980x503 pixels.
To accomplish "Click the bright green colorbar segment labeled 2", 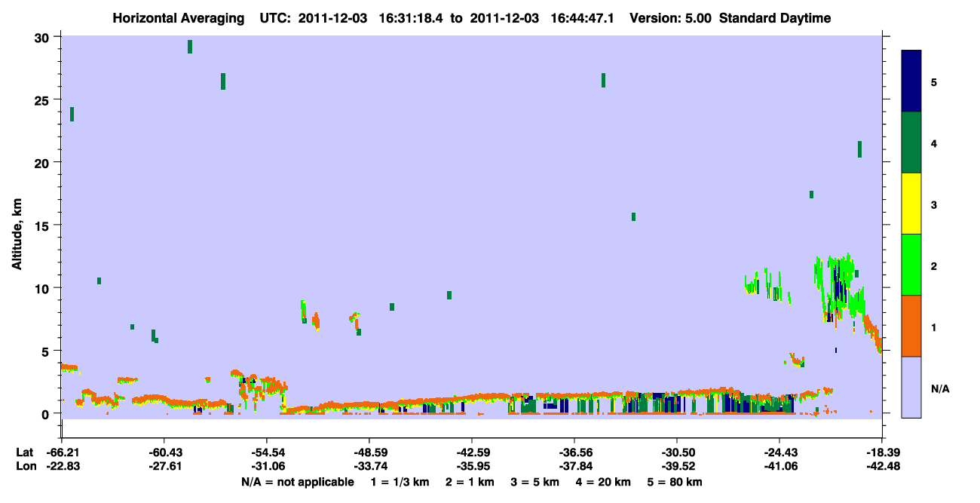I will click(x=911, y=265).
